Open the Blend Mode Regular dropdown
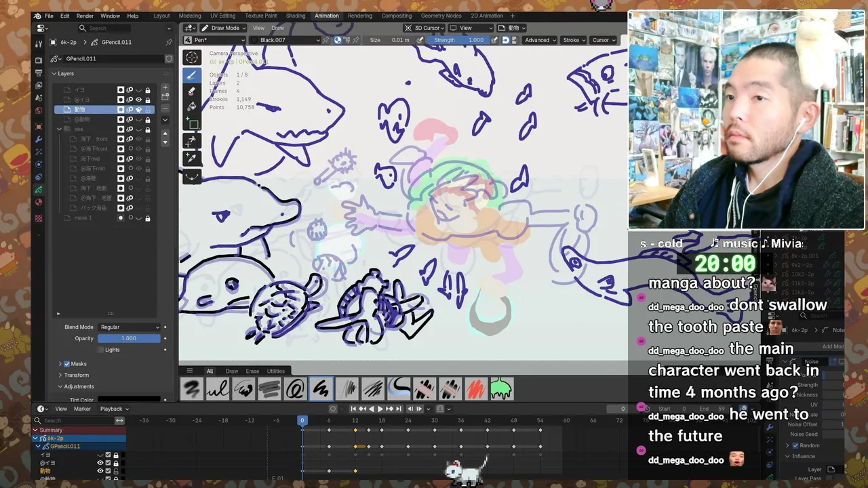The height and width of the screenshot is (488, 868). [x=129, y=327]
